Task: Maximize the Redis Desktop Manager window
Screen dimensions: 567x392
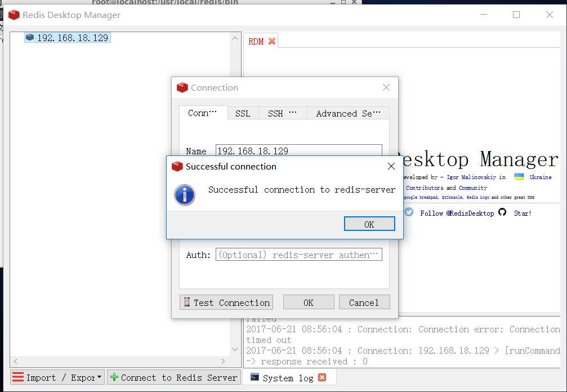Action: (x=516, y=15)
